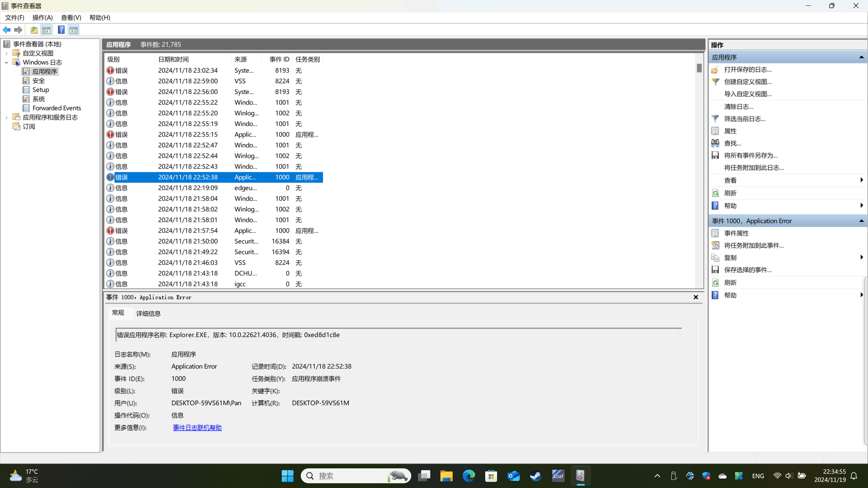Image resolution: width=868 pixels, height=488 pixels.
Task: Click the Back arrow toolbar icon
Action: click(x=6, y=30)
